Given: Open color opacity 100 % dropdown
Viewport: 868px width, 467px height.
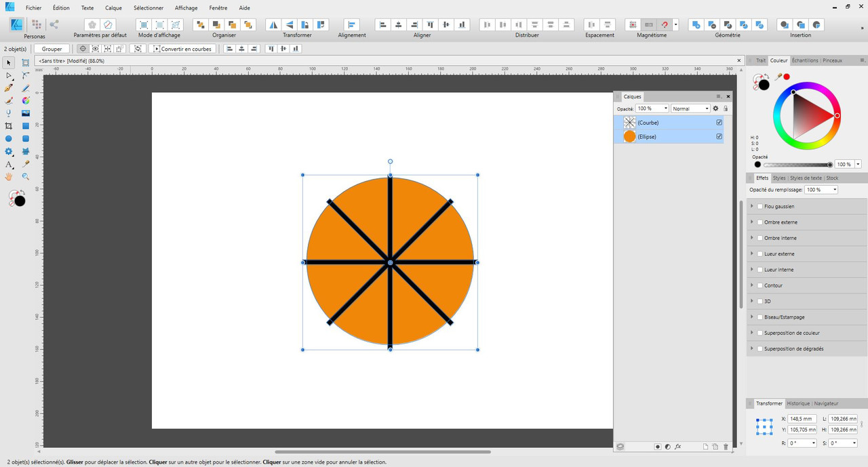Looking at the screenshot, I should (858, 164).
